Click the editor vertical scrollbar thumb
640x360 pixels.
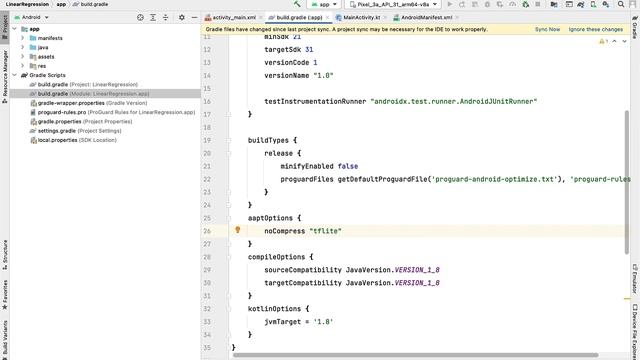click(627, 182)
